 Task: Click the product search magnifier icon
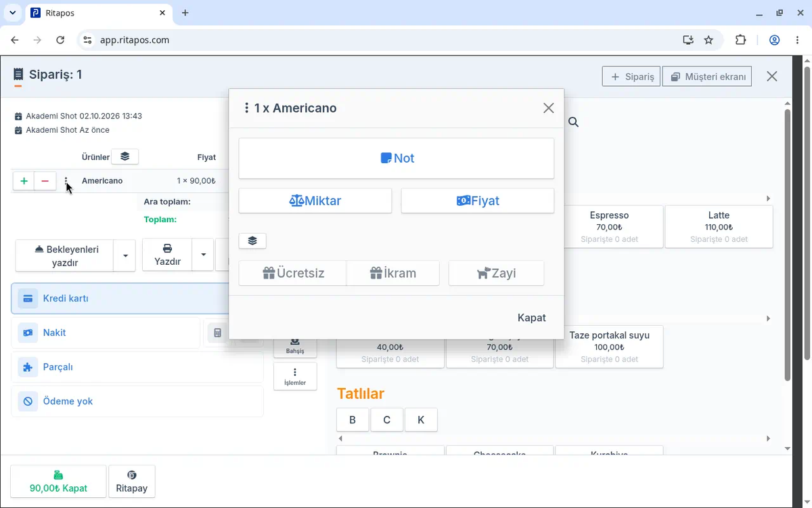coord(573,122)
